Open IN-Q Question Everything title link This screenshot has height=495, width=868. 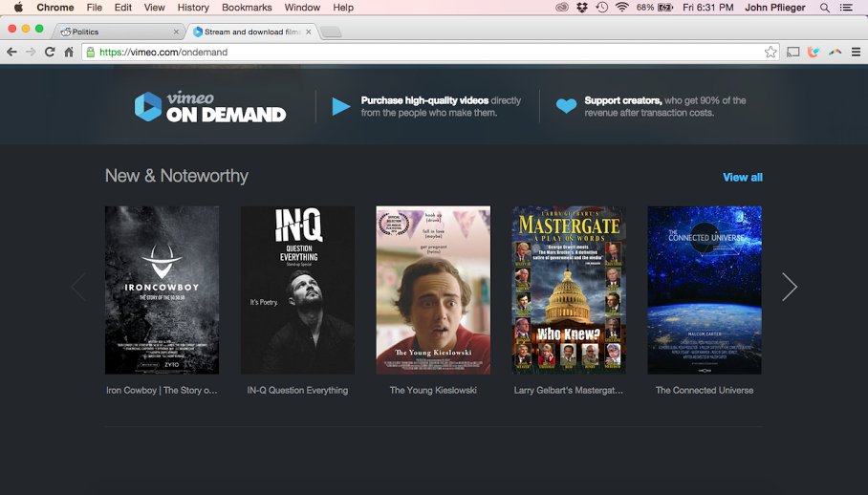click(297, 390)
